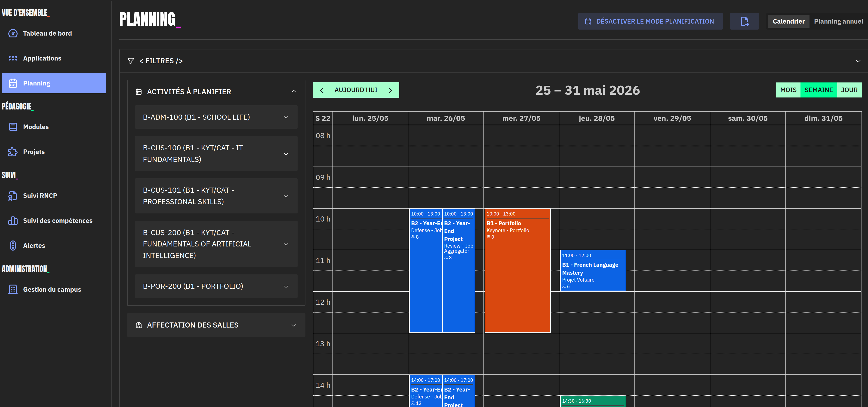The height and width of the screenshot is (407, 868).
Task: Open Gestion du campus link
Action: coord(54,289)
